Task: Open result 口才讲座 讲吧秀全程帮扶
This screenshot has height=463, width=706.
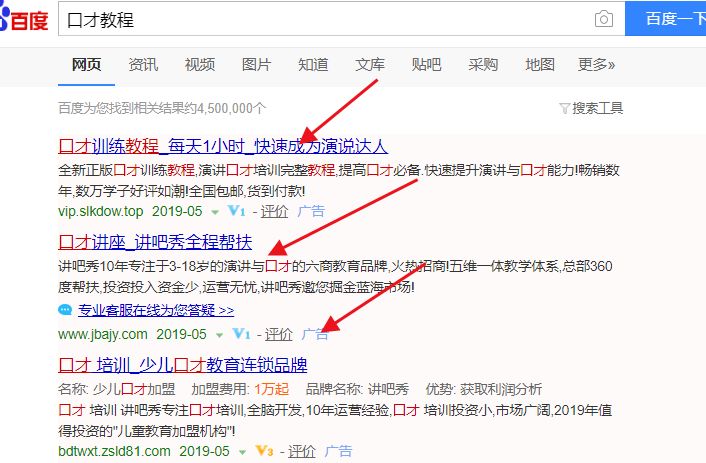Action: click(x=155, y=242)
